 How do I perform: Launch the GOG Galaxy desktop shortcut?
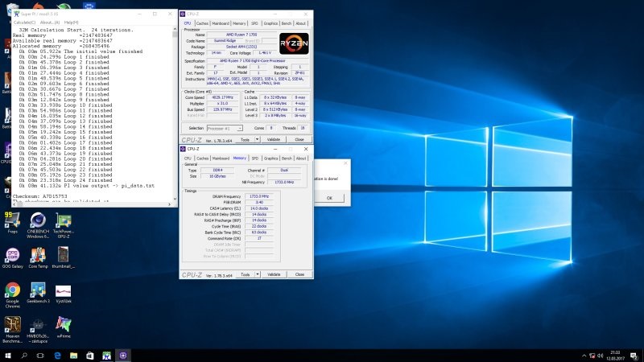click(x=12, y=257)
